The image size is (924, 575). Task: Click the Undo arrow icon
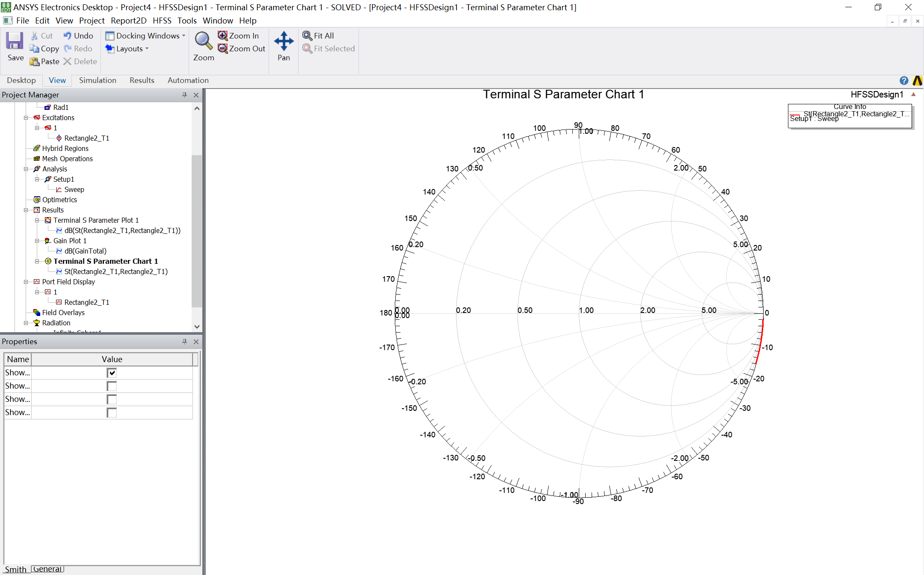pos(68,35)
